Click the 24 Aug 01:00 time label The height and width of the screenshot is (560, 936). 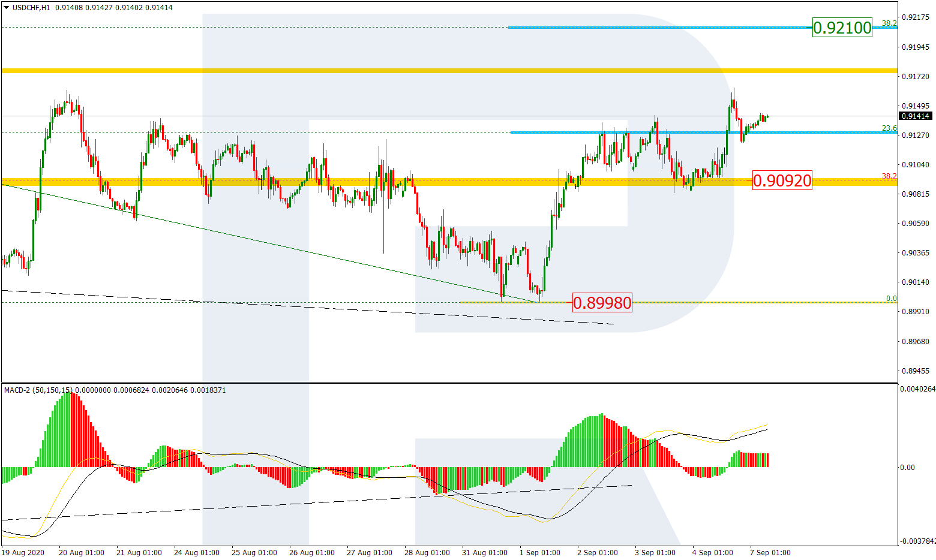pyautogui.click(x=197, y=553)
